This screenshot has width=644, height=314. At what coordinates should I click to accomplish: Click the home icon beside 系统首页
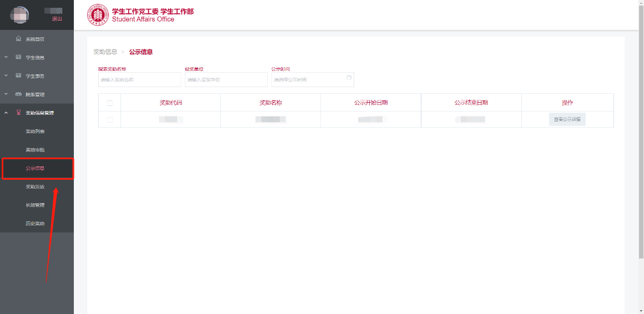pos(18,39)
